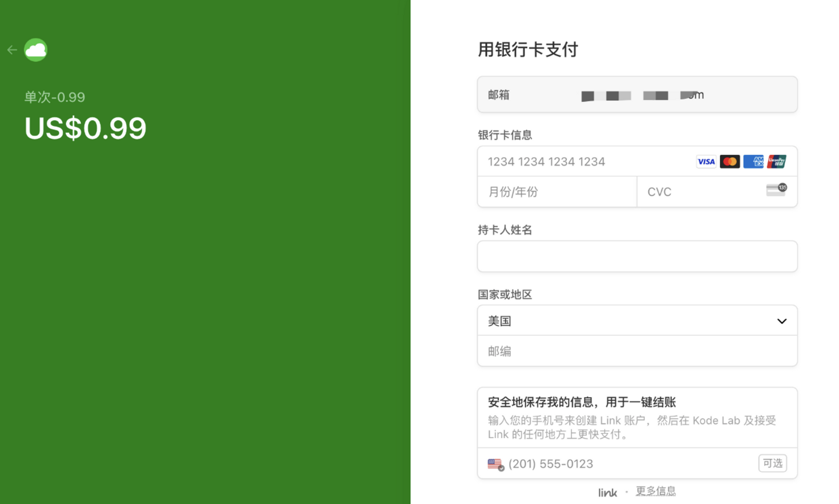Click the 邮编 postal code field
The height and width of the screenshot is (504, 839).
click(637, 351)
